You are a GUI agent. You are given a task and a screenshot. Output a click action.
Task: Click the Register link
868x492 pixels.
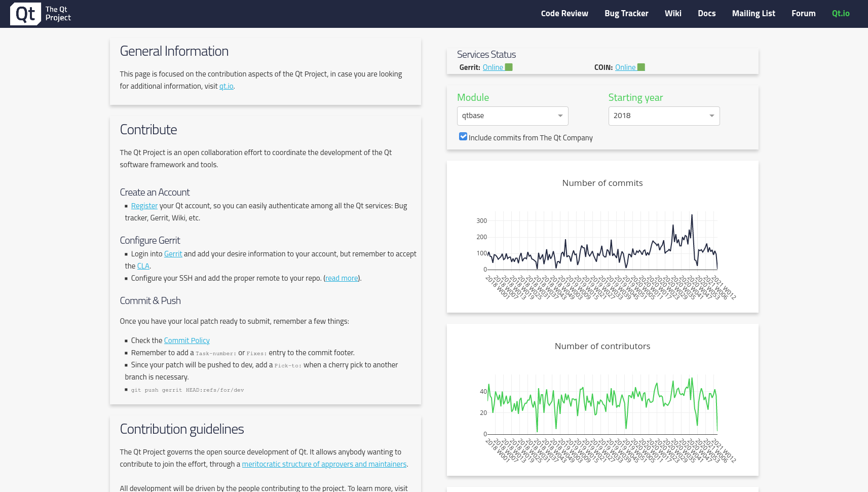pos(144,205)
